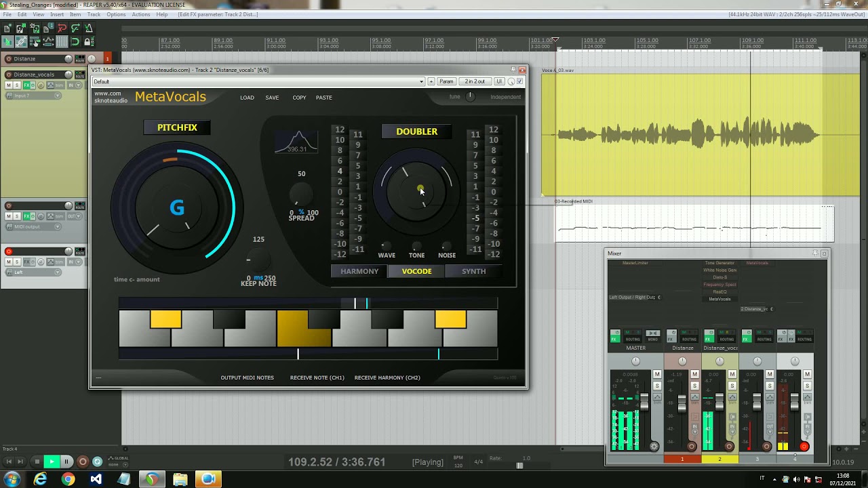Open the 2 in 2 out pin dropdown
This screenshot has width=868, height=488.
475,81
